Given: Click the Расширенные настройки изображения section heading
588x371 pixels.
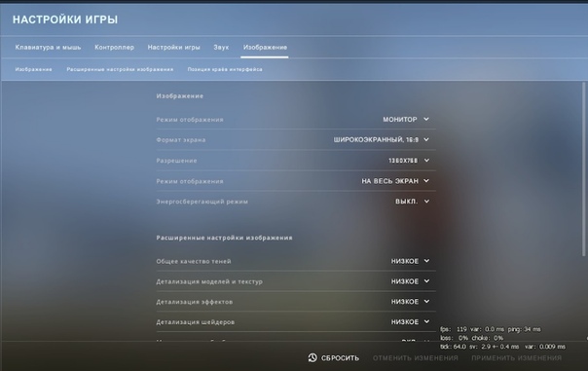Looking at the screenshot, I should [224, 238].
